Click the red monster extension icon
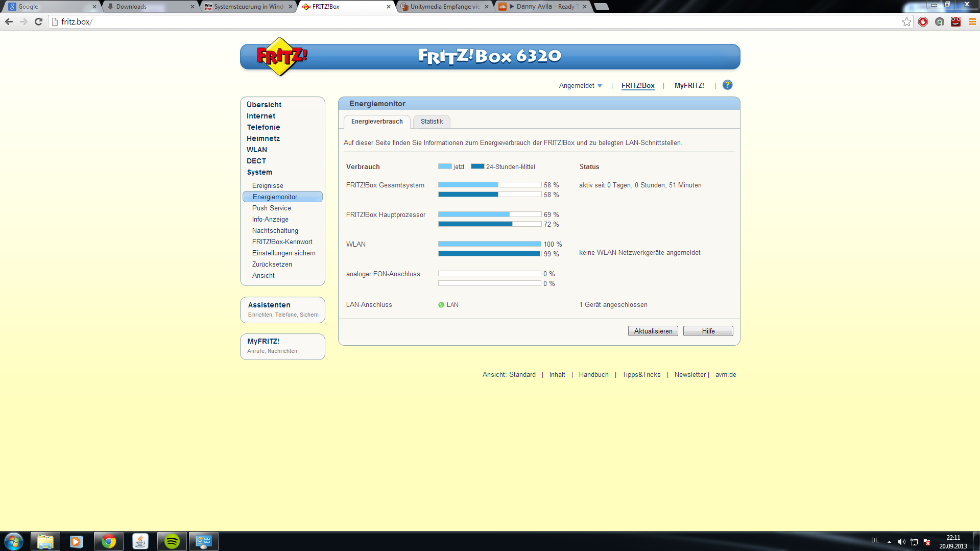 tap(955, 21)
